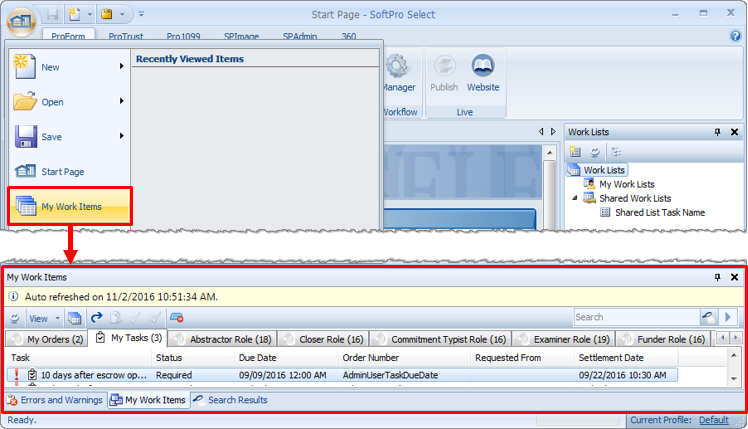Switch to the Abstractor Role (18) tab

tap(222, 339)
